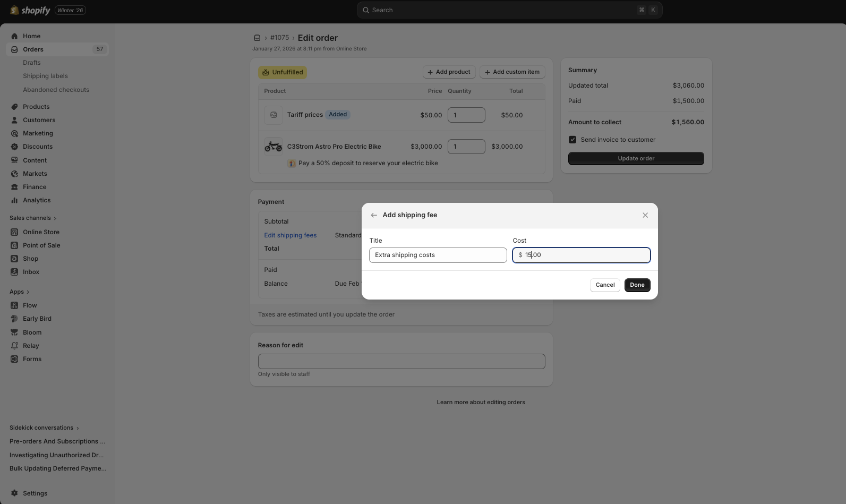The height and width of the screenshot is (504, 846).
Task: Click the Products tag icon
Action: pyautogui.click(x=14, y=107)
